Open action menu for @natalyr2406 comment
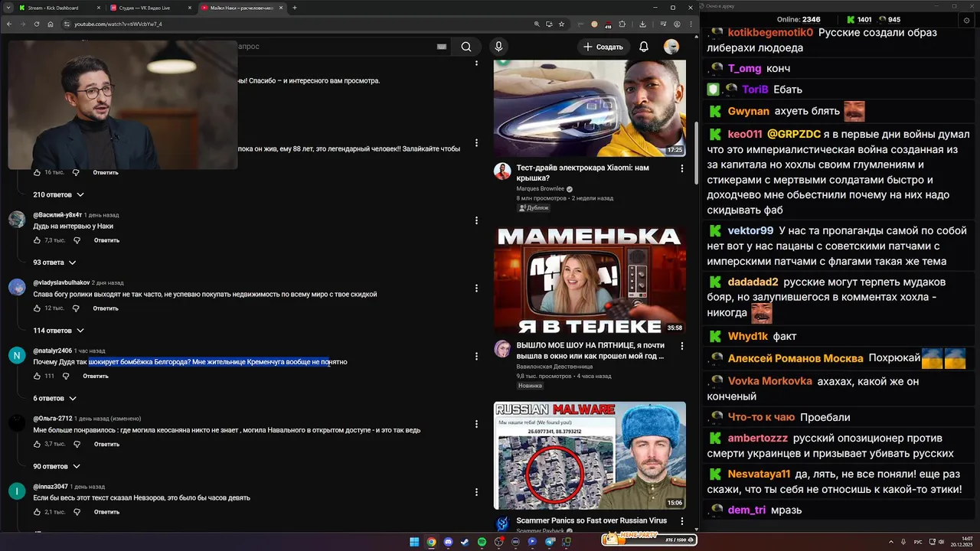This screenshot has height=551, width=980. pos(476,356)
